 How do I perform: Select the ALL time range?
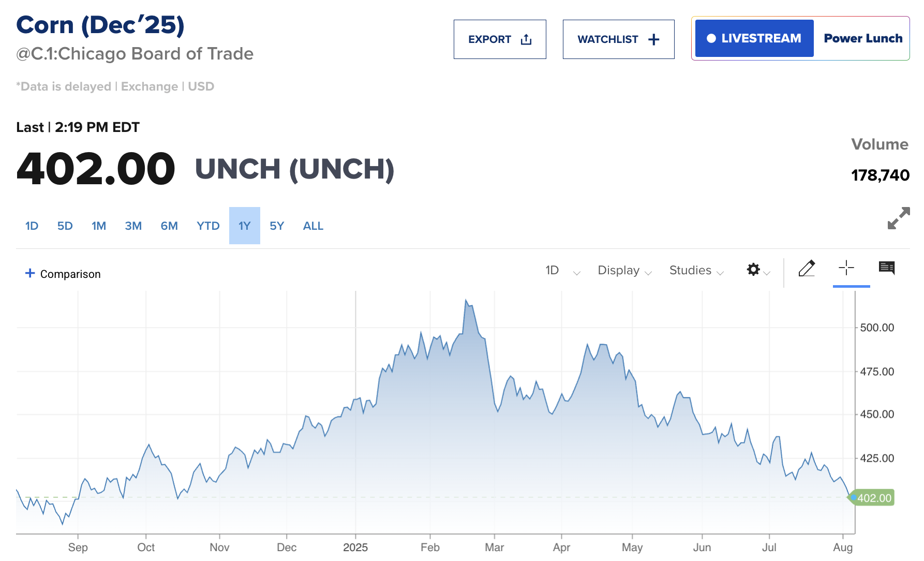click(x=313, y=226)
